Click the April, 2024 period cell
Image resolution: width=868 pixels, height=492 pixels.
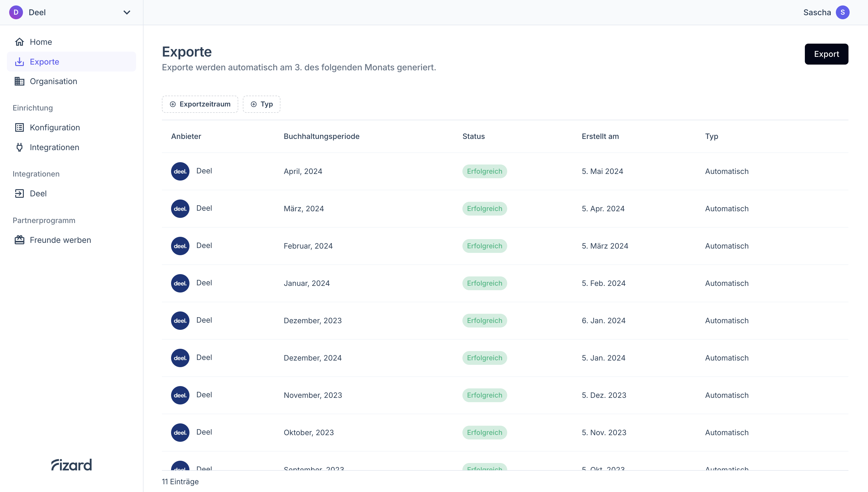tap(303, 171)
